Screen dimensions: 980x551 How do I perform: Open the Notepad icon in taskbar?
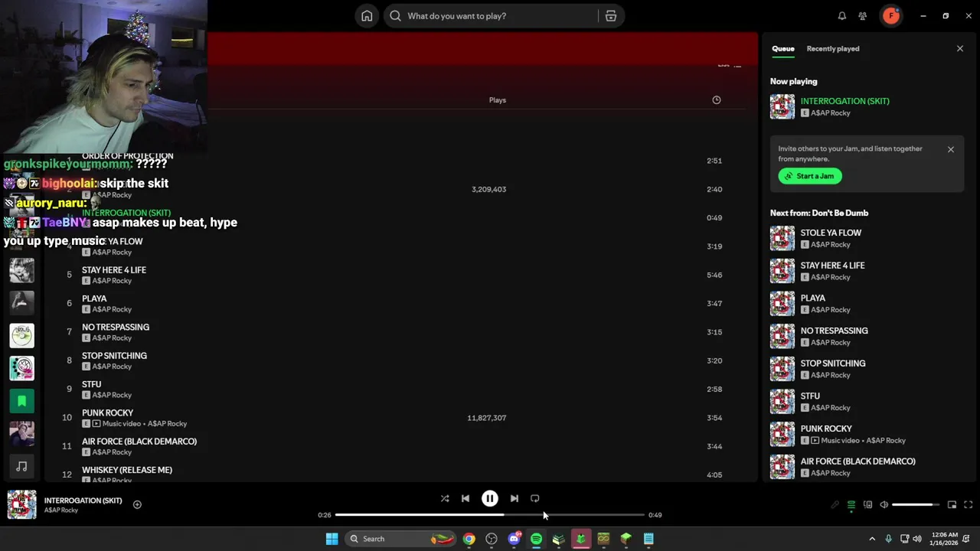[648, 539]
